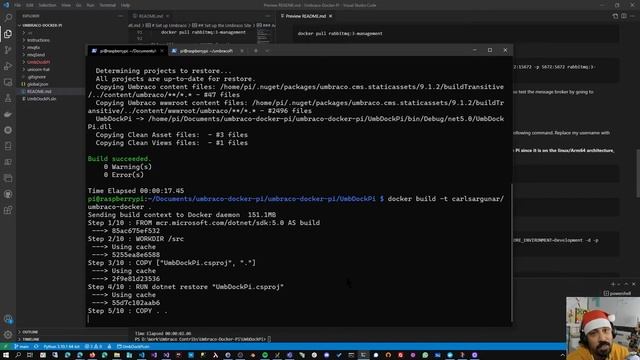Screen dimensions: 640x360
Task: Open the Run and Debug view icon
Action: (x=8, y=66)
